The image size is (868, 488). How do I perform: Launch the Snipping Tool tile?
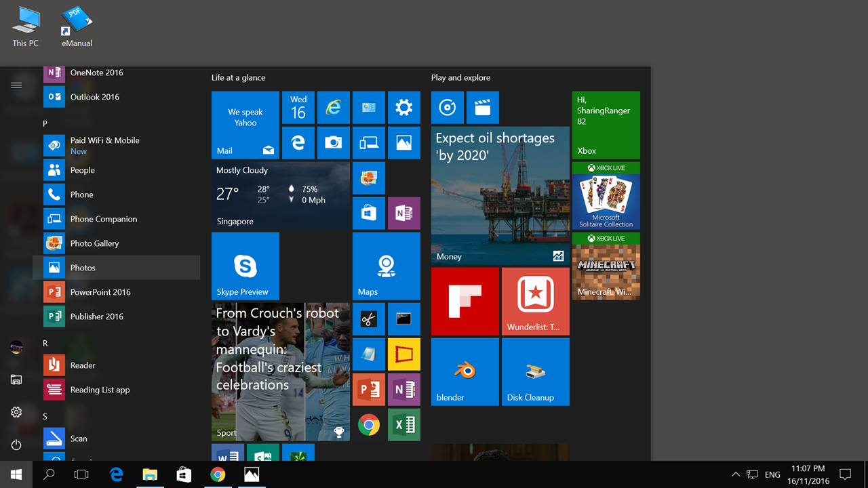pos(369,319)
